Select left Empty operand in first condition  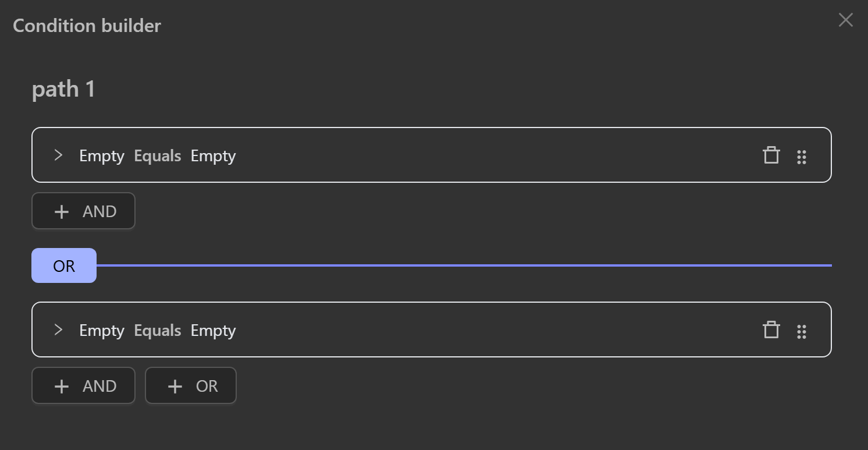(102, 156)
